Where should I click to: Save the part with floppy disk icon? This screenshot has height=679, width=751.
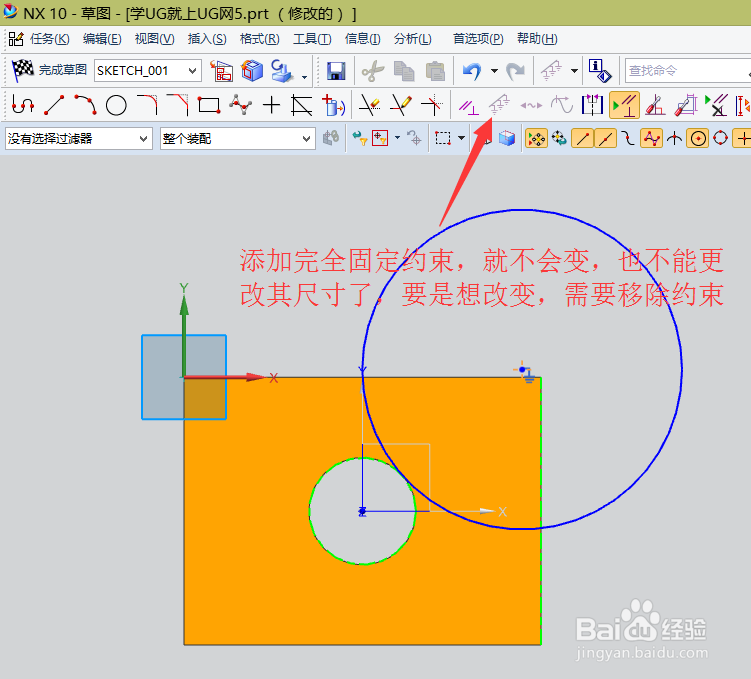pyautogui.click(x=336, y=71)
